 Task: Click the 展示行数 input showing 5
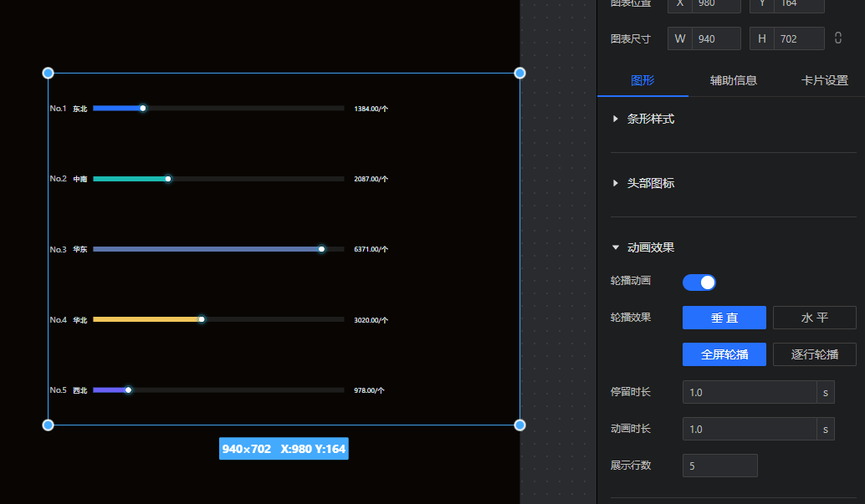coord(719,466)
